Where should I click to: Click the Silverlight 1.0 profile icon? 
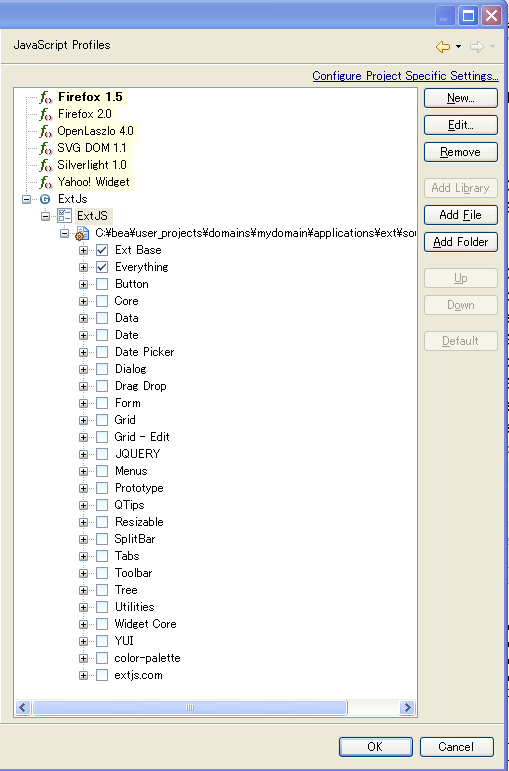click(46, 165)
